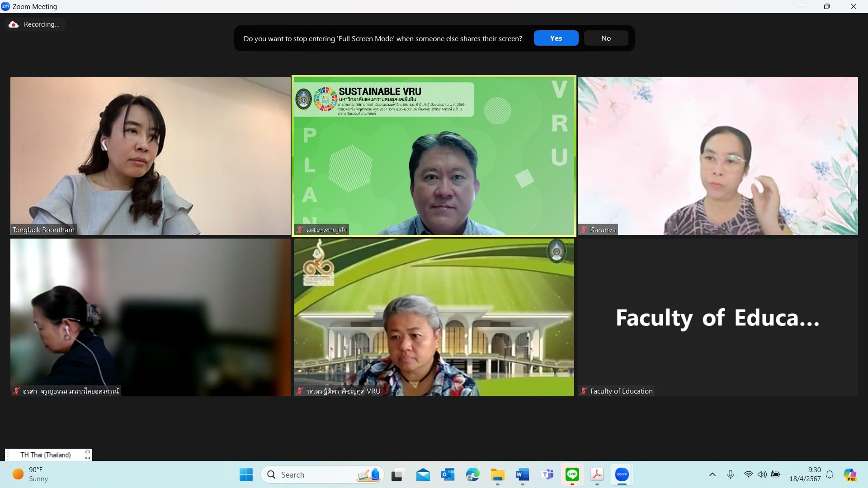Click Yes on the full screen prompt
The height and width of the screenshot is (488, 868).
[556, 38]
